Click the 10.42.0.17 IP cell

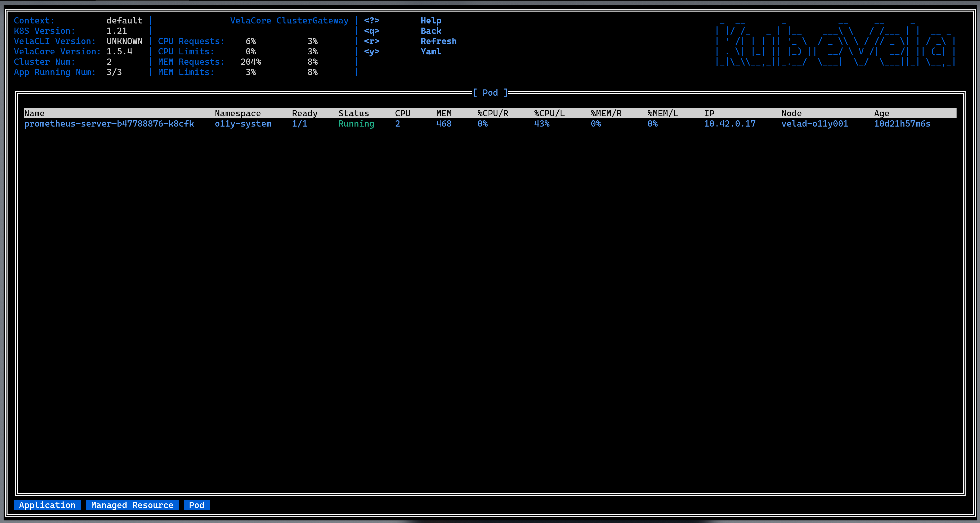coord(730,124)
